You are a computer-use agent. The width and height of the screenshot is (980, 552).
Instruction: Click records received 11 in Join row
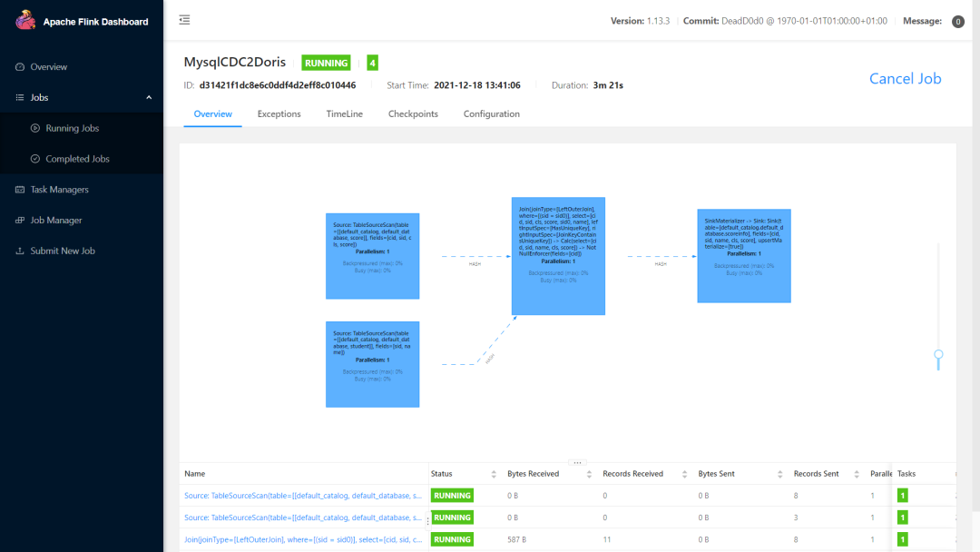pos(607,539)
